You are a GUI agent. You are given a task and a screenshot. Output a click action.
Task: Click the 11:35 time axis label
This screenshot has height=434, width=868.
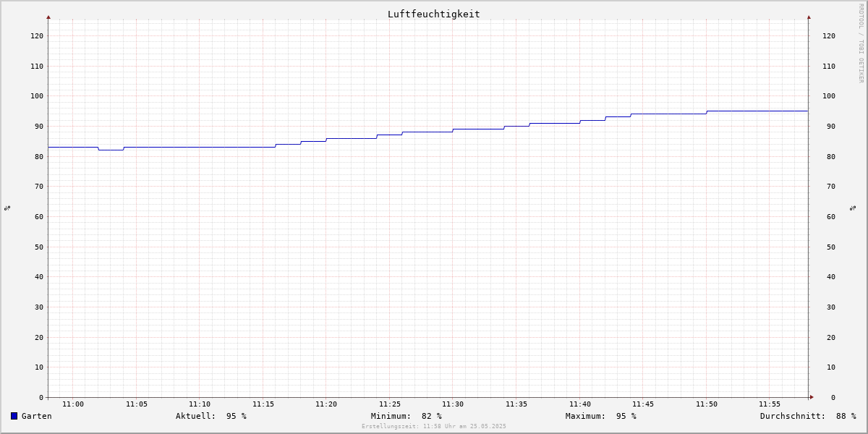pos(516,404)
